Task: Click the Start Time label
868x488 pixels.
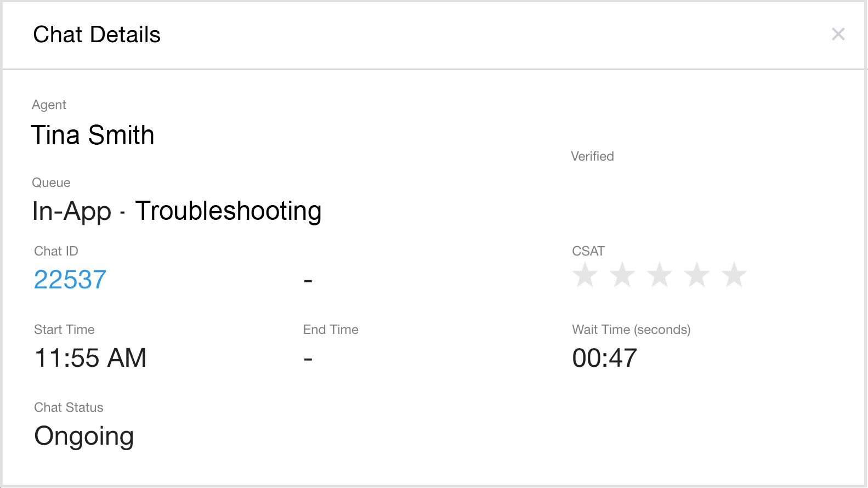Action: 64,330
